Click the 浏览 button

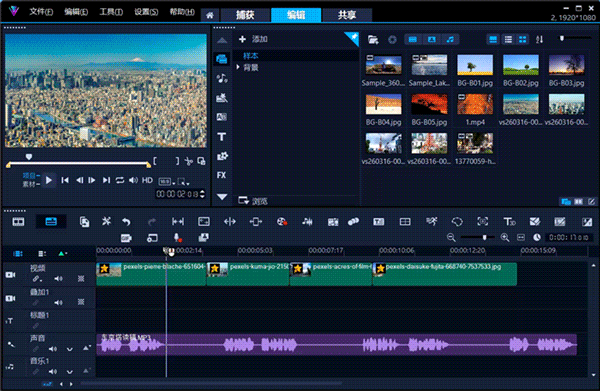coord(253,201)
